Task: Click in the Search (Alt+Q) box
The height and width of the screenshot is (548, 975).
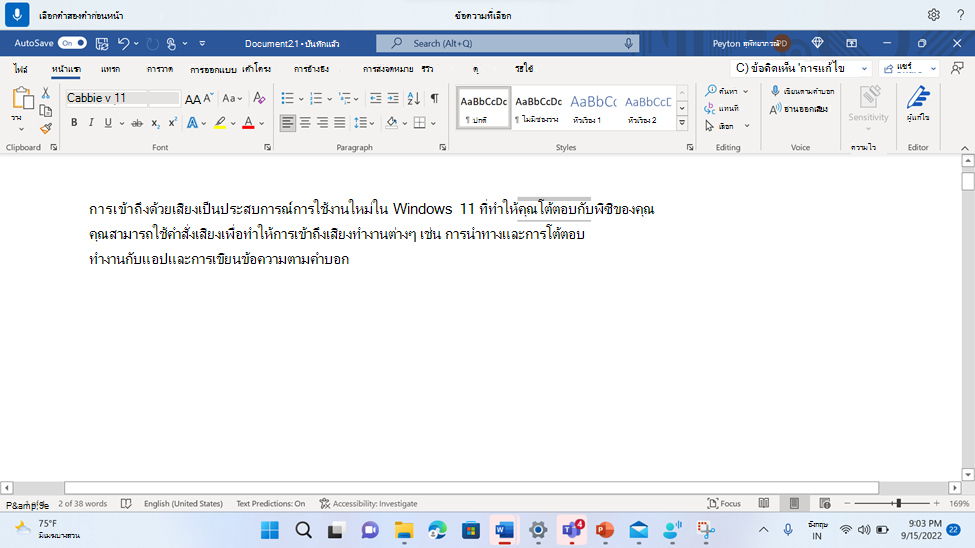Action: (x=507, y=44)
